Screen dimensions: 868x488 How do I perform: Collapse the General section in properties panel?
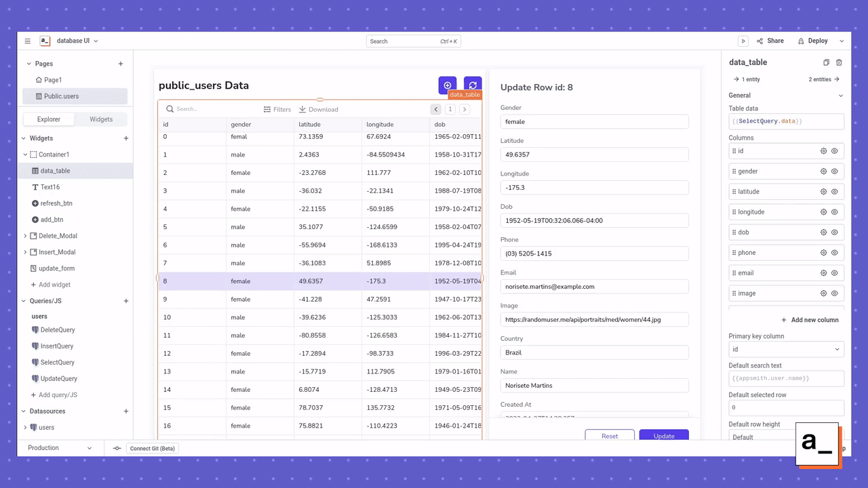click(x=841, y=95)
